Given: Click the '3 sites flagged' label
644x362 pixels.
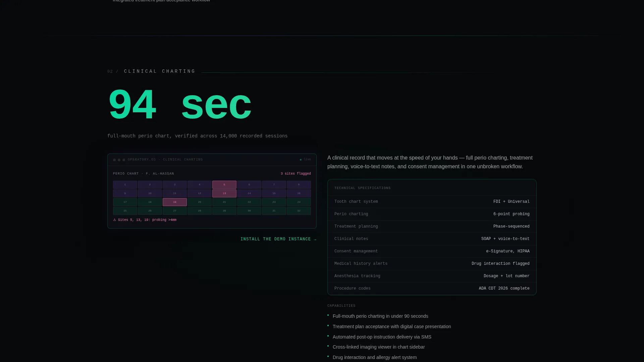Looking at the screenshot, I should (296, 174).
